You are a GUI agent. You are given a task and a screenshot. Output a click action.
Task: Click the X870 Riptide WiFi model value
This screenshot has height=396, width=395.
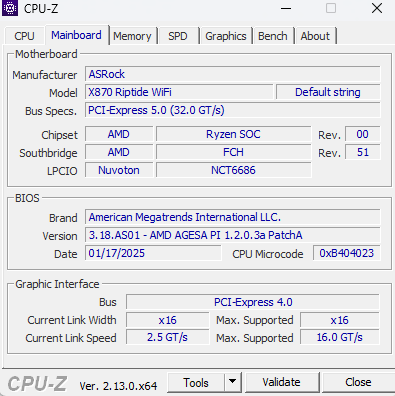pos(179,92)
